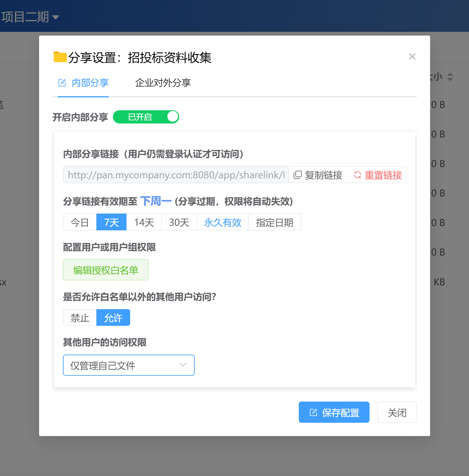Image resolution: width=469 pixels, height=476 pixels.
Task: Click the edit icon on 内部分享 tab
Action: point(62,83)
